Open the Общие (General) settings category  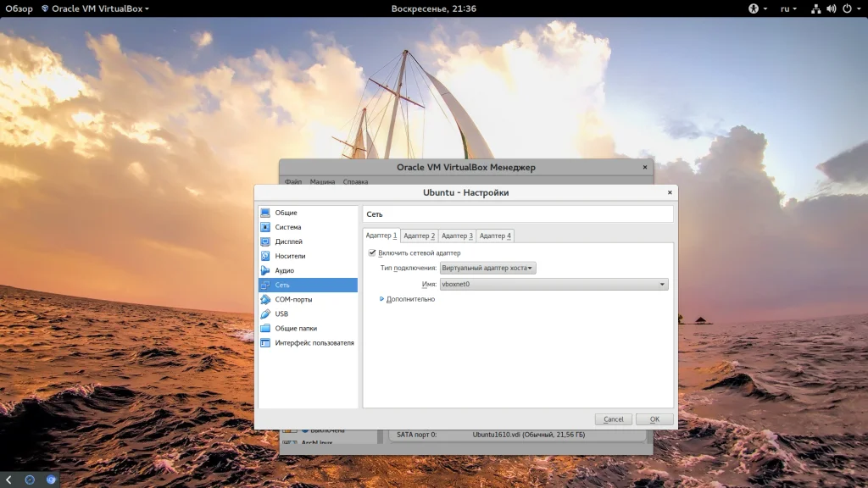(x=286, y=213)
